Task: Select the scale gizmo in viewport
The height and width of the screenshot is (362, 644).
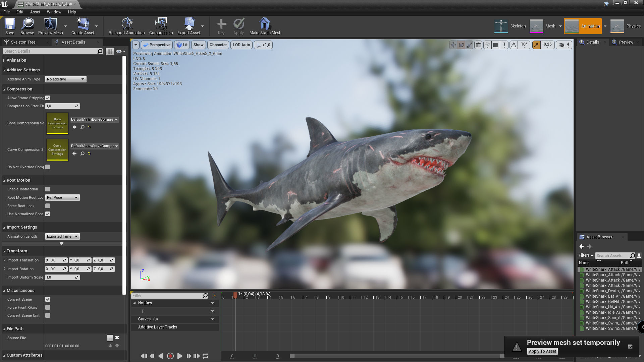Action: [469, 45]
